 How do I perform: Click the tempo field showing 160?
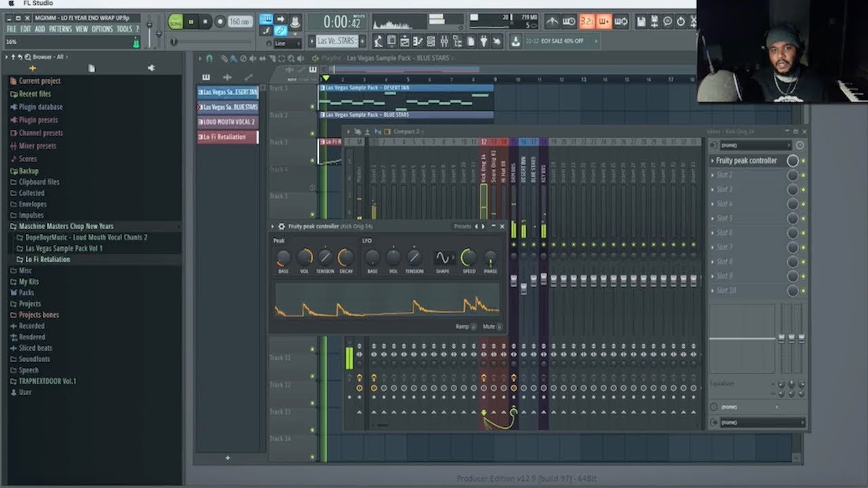pos(240,22)
